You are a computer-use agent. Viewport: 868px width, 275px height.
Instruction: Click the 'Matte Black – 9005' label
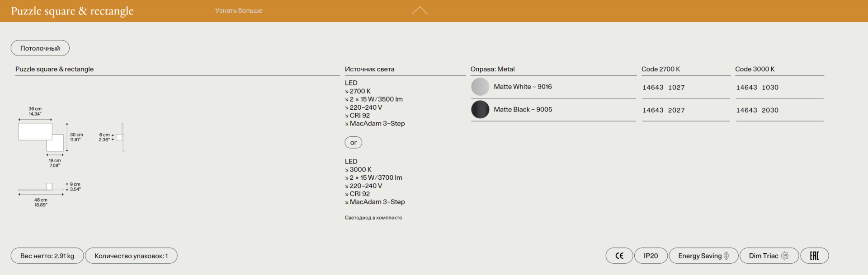[523, 110]
